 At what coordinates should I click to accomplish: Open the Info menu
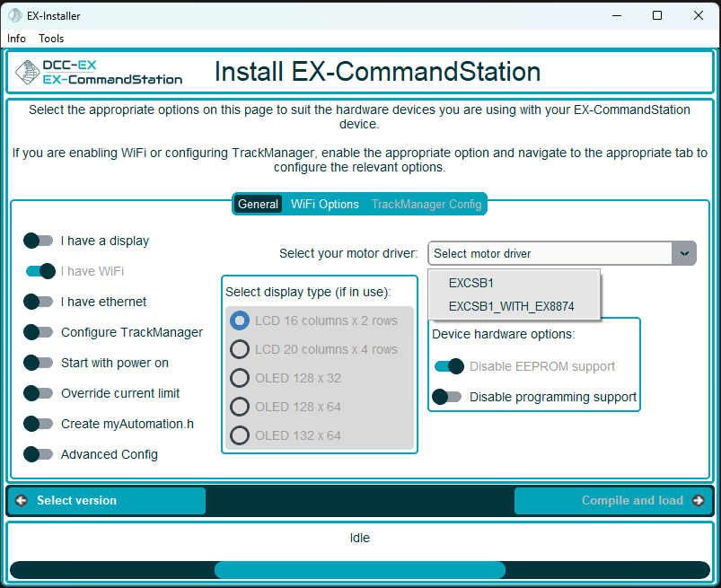(16, 39)
